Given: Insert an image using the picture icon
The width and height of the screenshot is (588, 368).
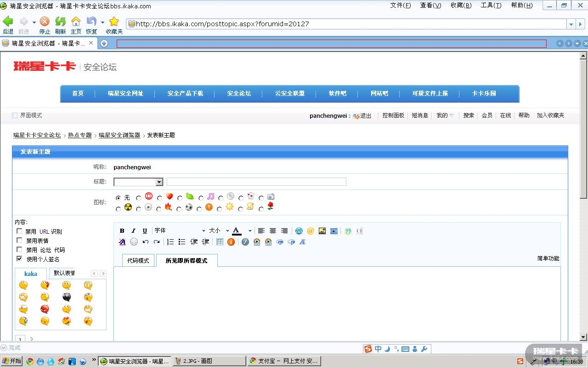Looking at the screenshot, I should coord(322,231).
